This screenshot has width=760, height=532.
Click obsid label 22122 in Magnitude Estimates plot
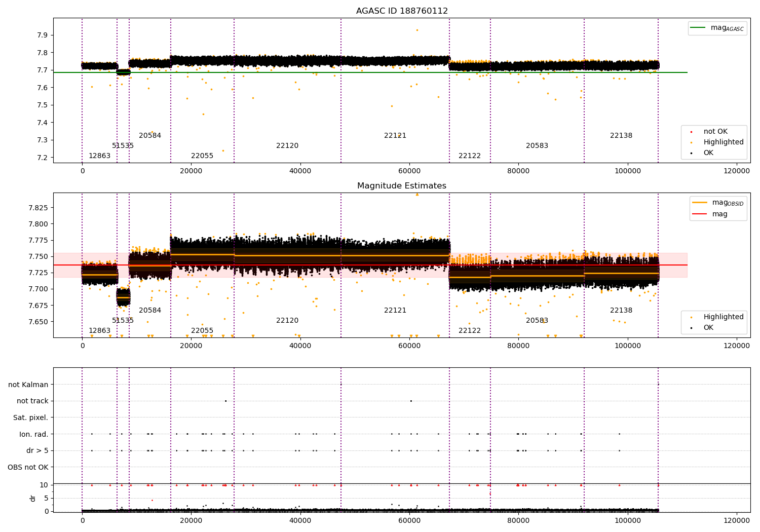(470, 331)
